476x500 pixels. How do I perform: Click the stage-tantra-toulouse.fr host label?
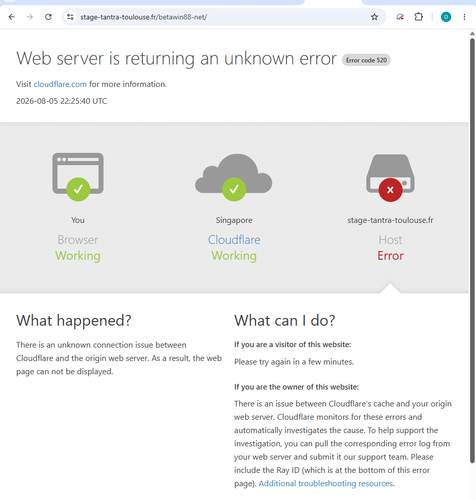(x=390, y=220)
